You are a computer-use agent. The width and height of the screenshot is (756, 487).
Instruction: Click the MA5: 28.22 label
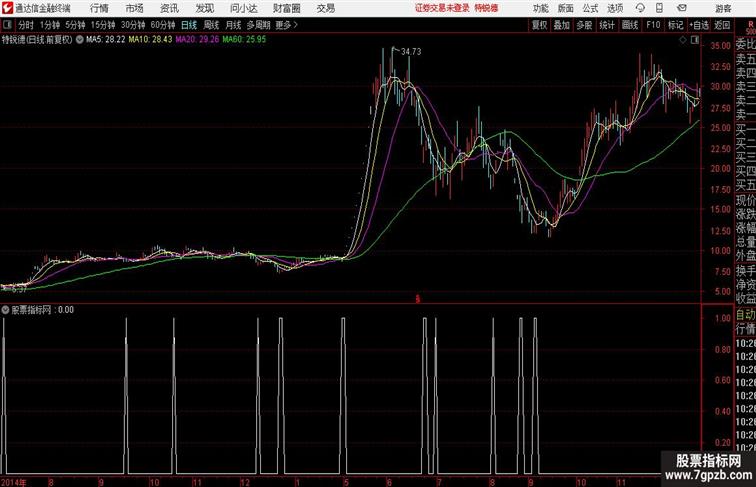(106, 40)
